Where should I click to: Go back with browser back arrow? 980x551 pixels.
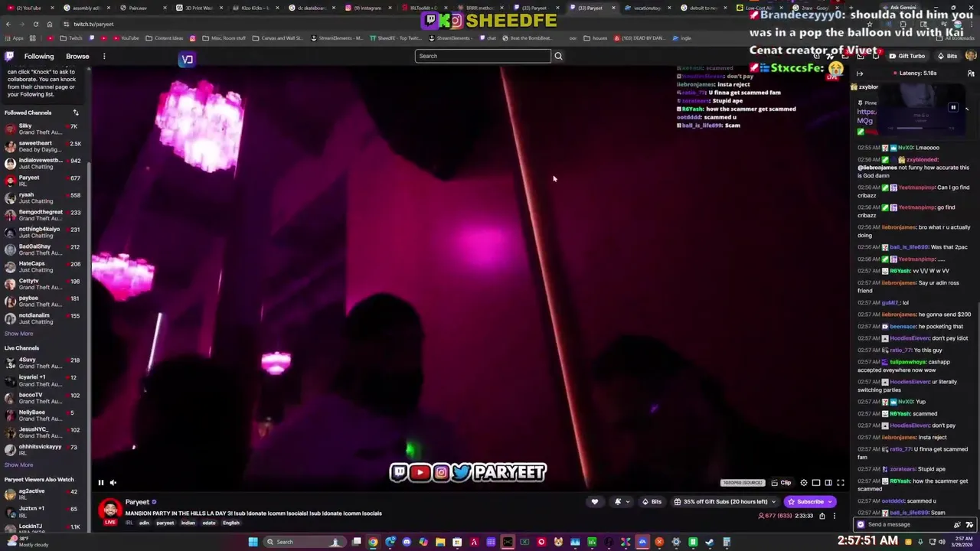pyautogui.click(x=8, y=24)
